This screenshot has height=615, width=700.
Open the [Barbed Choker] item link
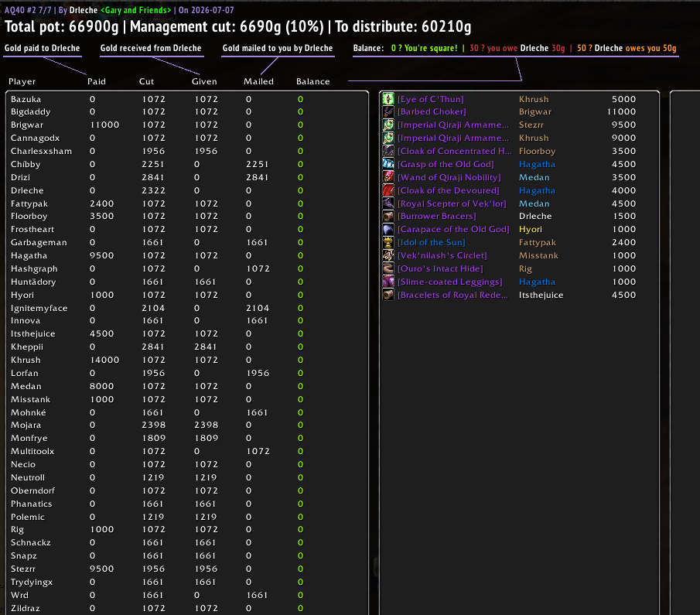[432, 111]
